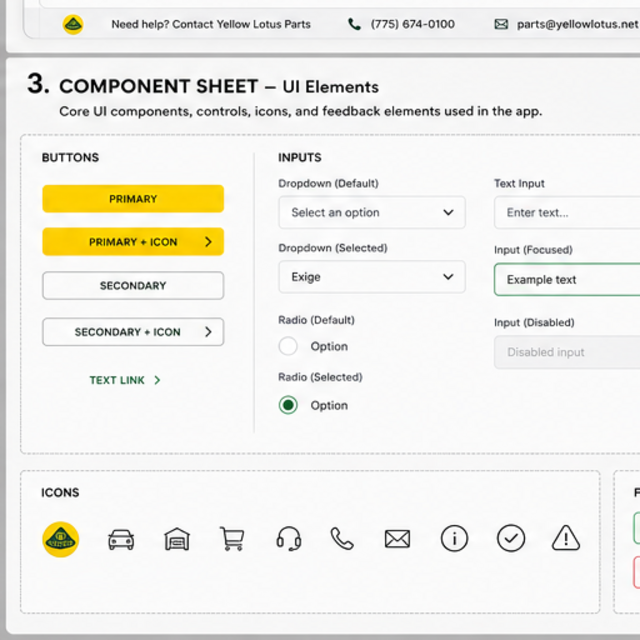Click the car icon in Icons row
The height and width of the screenshot is (640, 640).
tap(121, 539)
